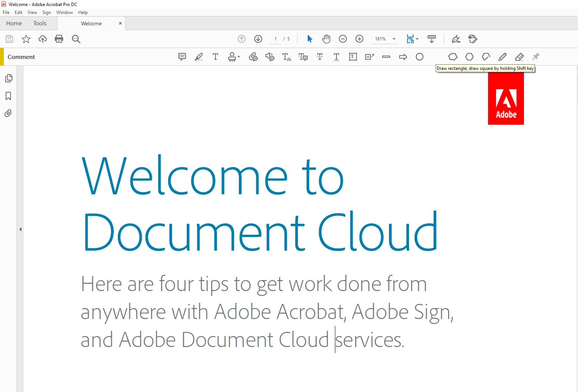The width and height of the screenshot is (578, 392).
Task: Bookmark the file with the star icon
Action: point(26,39)
